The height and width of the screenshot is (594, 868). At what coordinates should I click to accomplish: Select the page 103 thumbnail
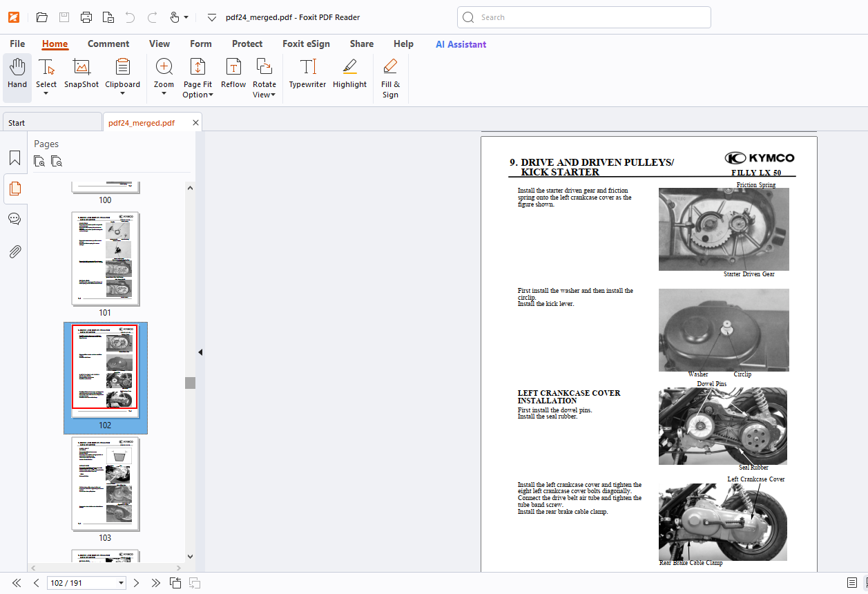(x=105, y=483)
